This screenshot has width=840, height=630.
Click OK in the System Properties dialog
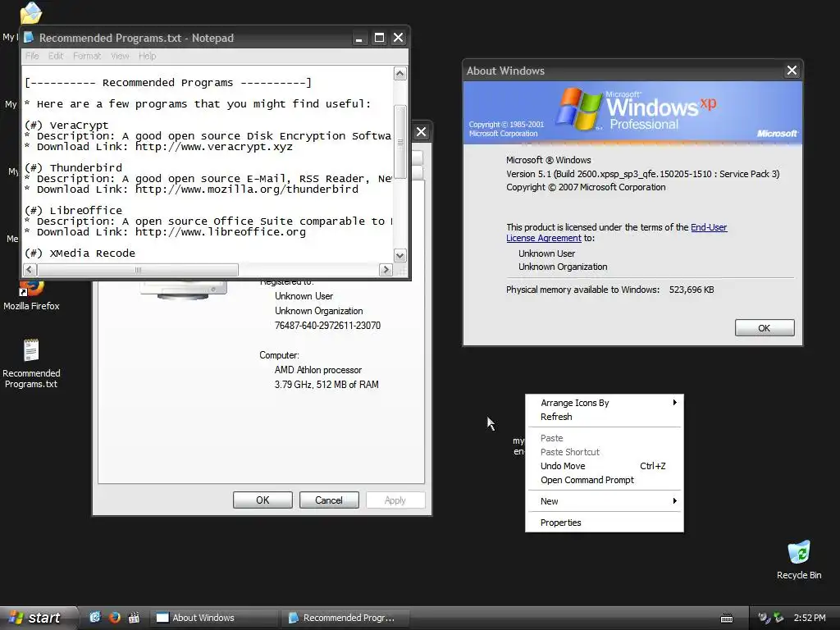click(262, 500)
